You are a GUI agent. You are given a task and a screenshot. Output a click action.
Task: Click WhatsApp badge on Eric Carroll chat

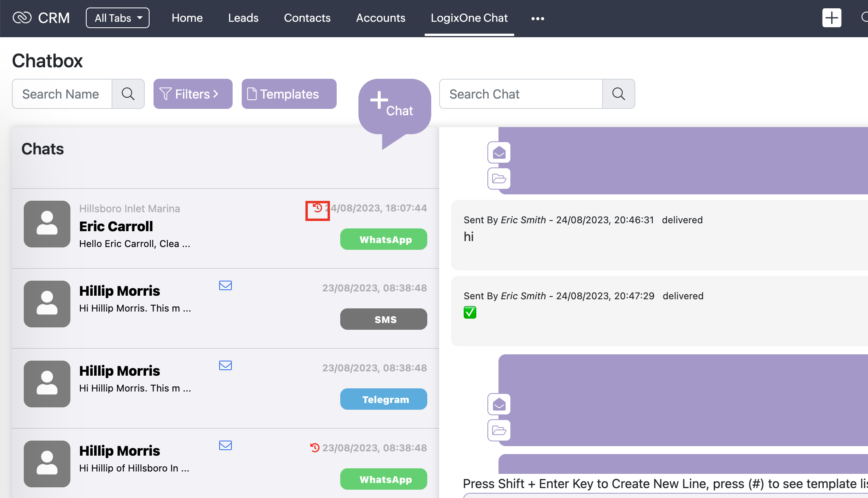point(384,239)
